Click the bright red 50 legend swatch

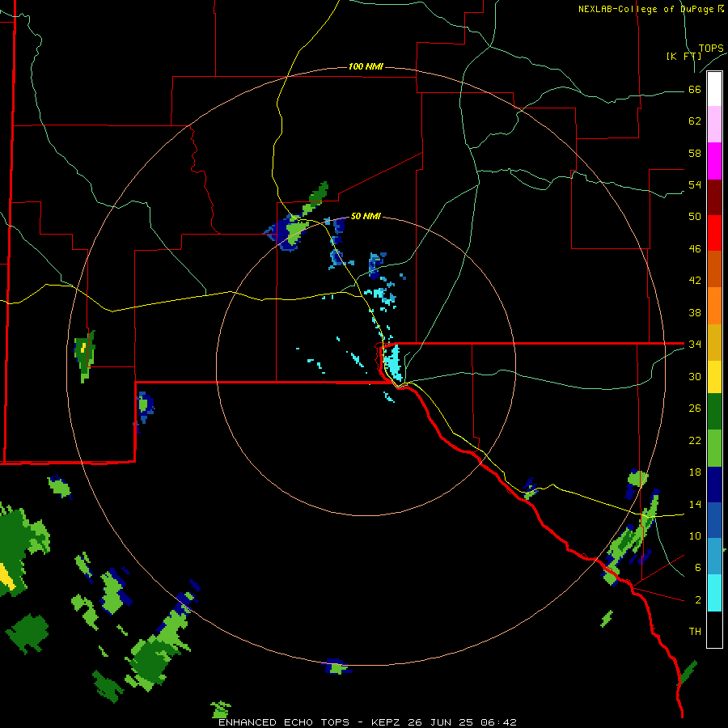coord(714,233)
